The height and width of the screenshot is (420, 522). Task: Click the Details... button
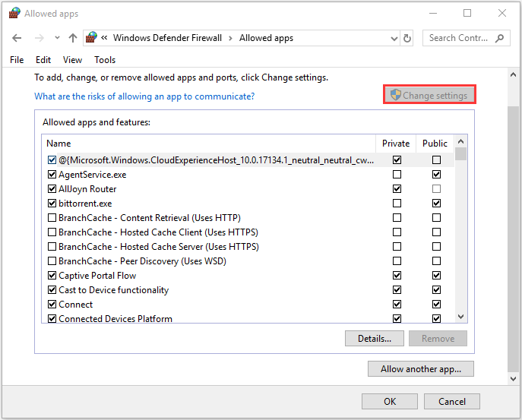pos(375,339)
